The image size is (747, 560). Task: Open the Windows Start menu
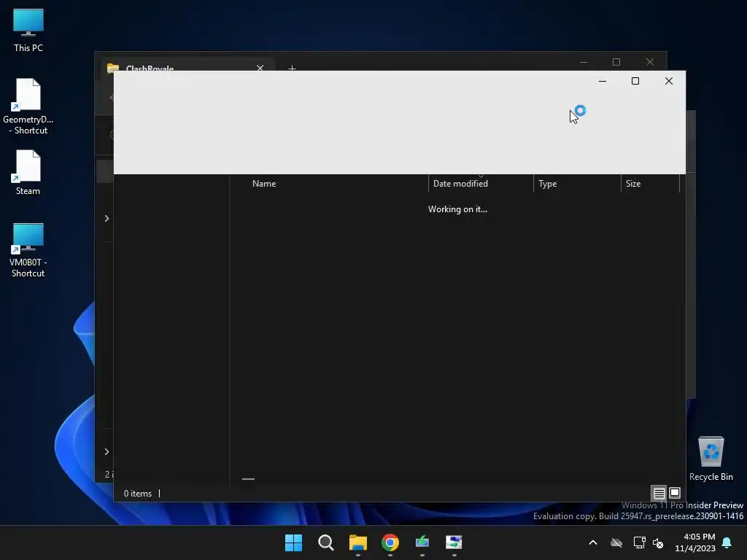click(x=293, y=542)
